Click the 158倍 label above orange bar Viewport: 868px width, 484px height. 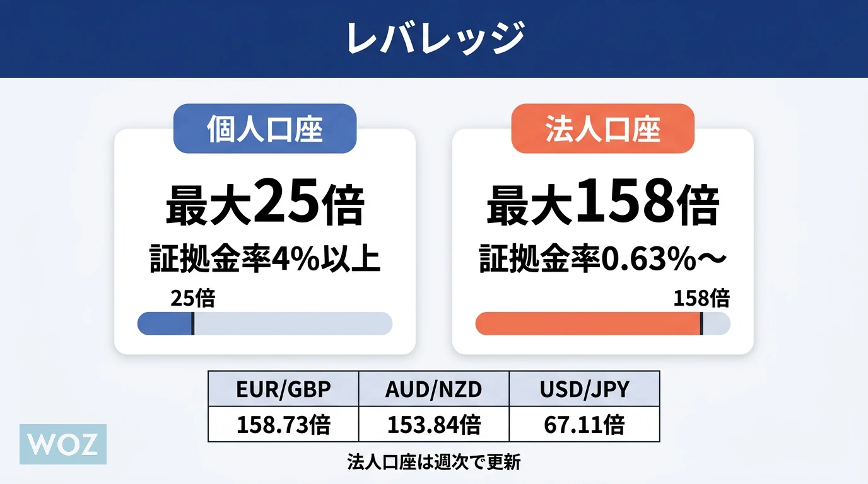pos(701,297)
